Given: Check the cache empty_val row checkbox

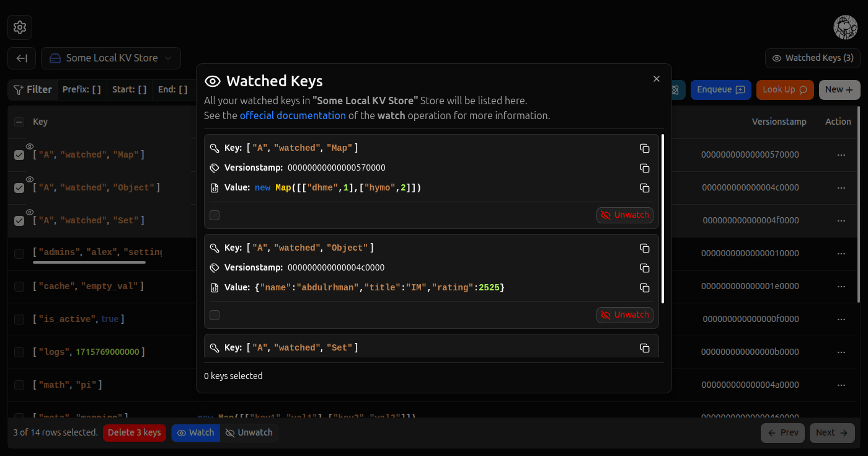Looking at the screenshot, I should point(19,287).
